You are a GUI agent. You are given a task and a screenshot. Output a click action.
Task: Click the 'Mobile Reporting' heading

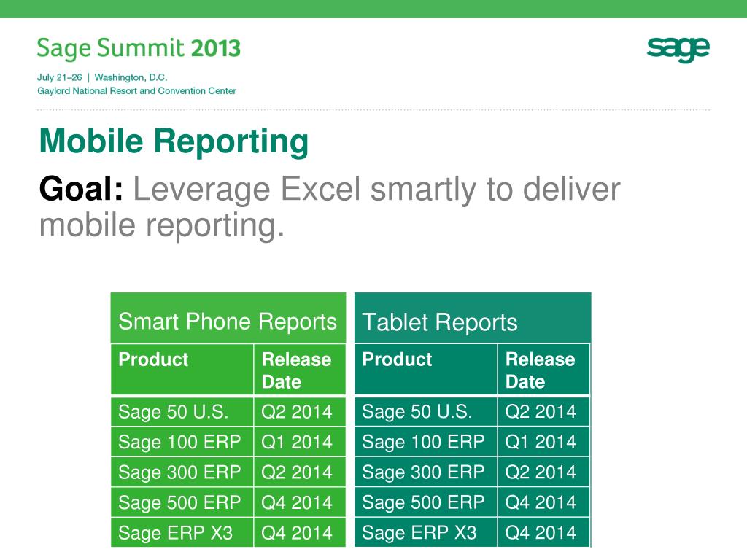(x=174, y=141)
